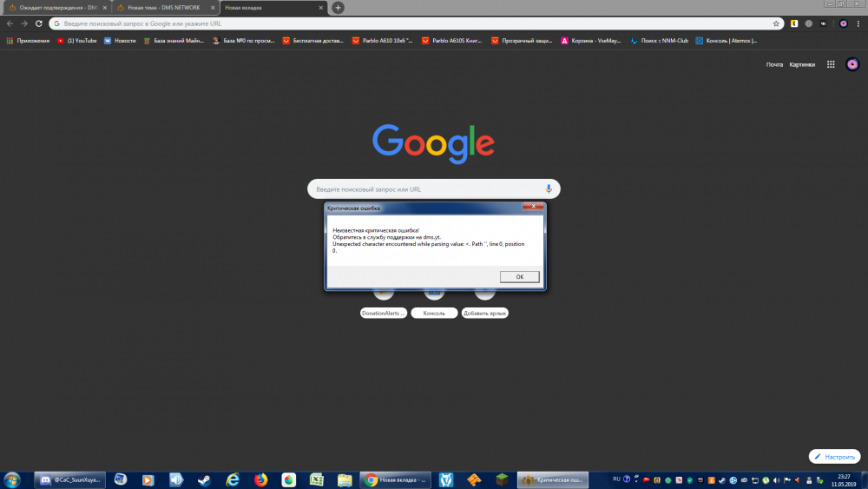Open Internet Explorer from the taskbar
The height and width of the screenshot is (489, 868).
[x=233, y=479]
